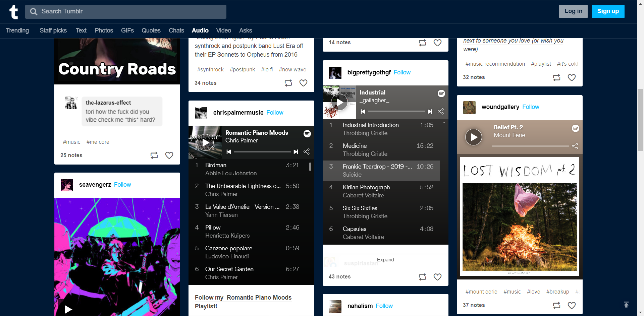Click the Sign up button
Screen dimensions: 644x316
(x=608, y=11)
